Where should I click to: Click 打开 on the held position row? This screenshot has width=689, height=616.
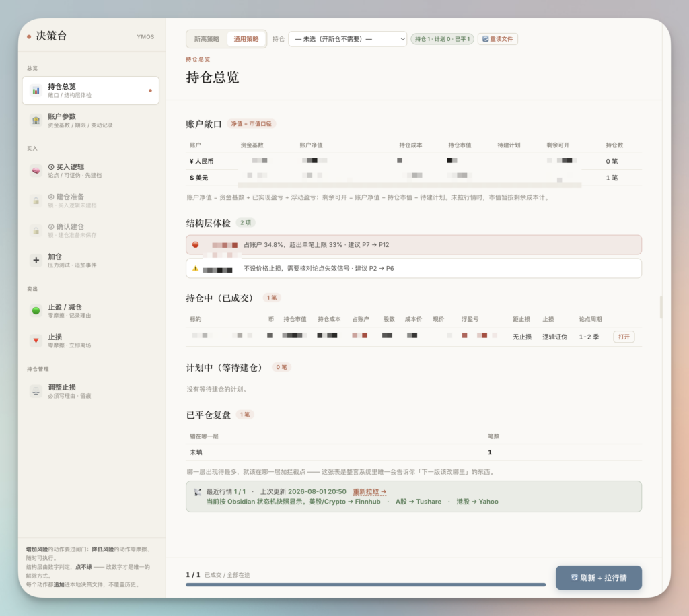624,337
